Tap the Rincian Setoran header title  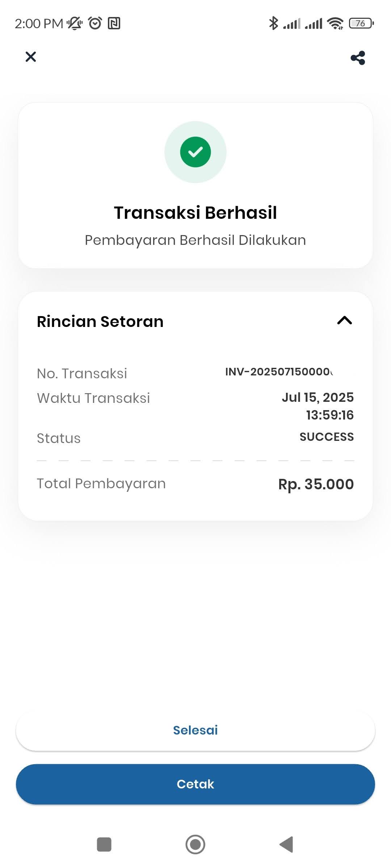100,322
